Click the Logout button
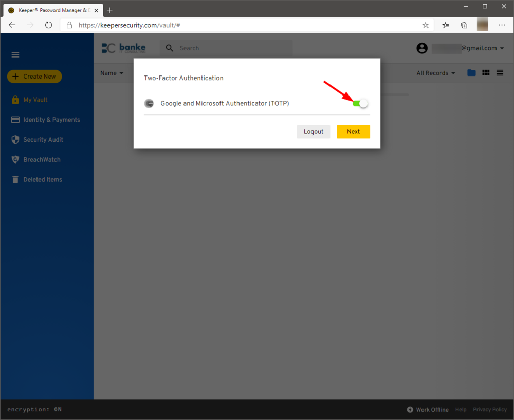 [x=314, y=131]
